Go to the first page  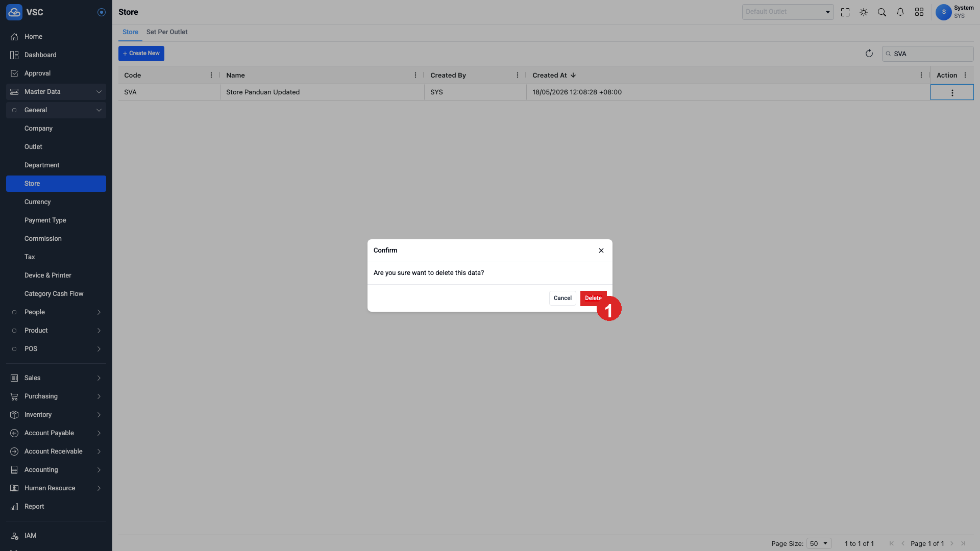[892, 543]
